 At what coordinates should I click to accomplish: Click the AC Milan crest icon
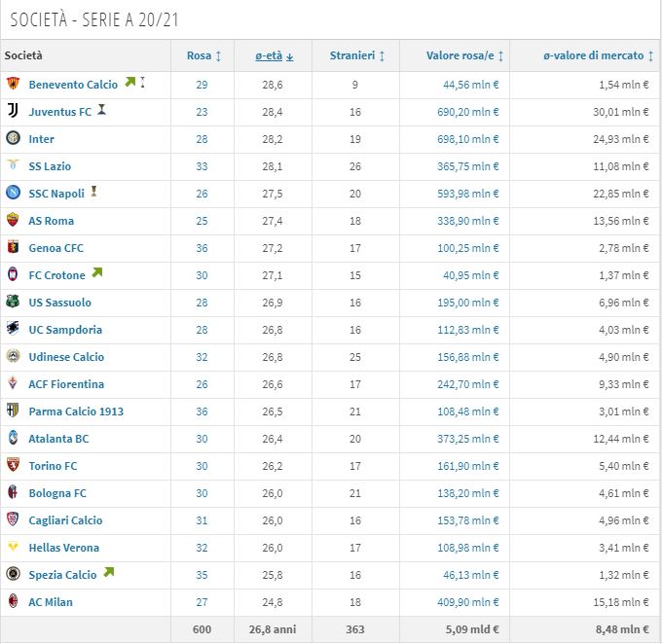13,602
